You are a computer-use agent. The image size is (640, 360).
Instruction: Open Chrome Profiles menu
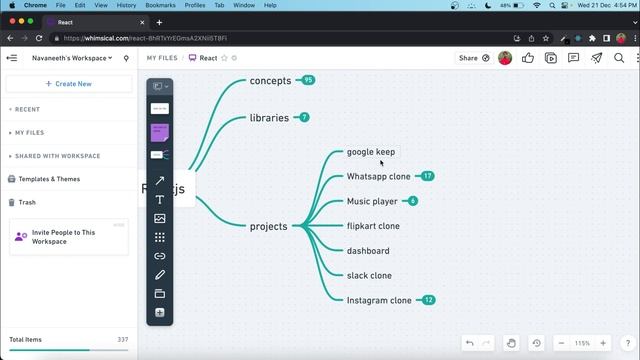(195, 5)
